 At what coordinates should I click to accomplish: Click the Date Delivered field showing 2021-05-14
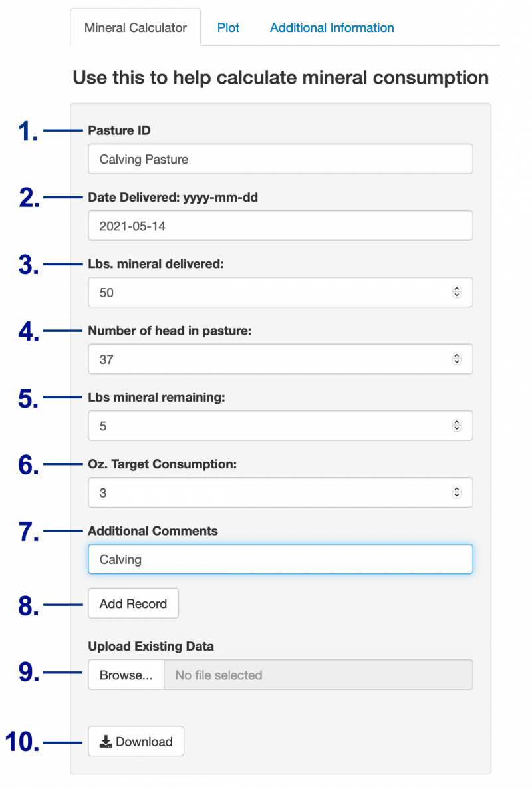pyautogui.click(x=279, y=226)
